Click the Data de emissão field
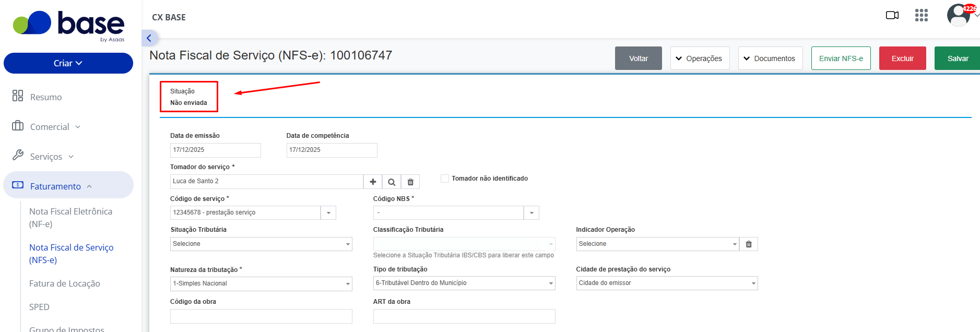 [x=216, y=150]
